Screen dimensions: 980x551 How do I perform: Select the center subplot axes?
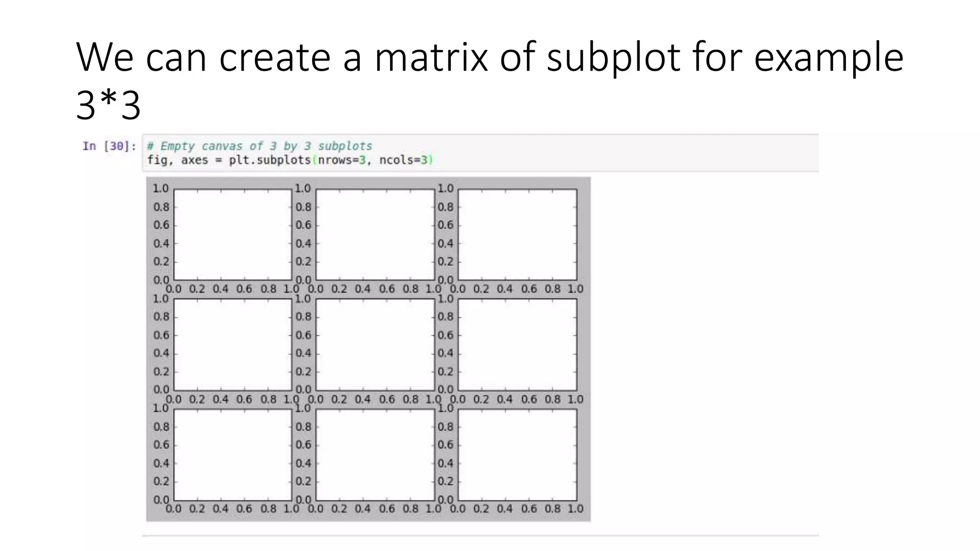(x=375, y=344)
